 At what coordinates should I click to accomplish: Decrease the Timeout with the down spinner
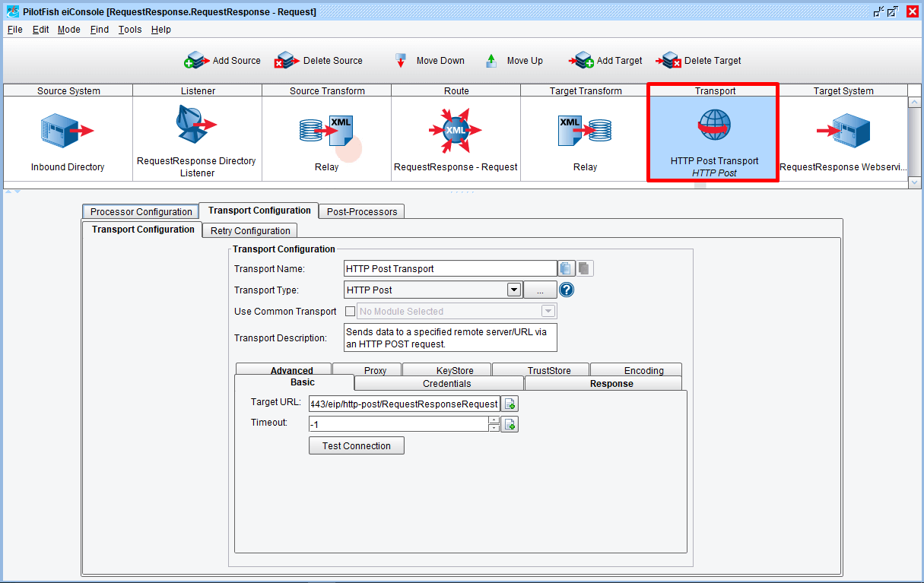tap(494, 428)
